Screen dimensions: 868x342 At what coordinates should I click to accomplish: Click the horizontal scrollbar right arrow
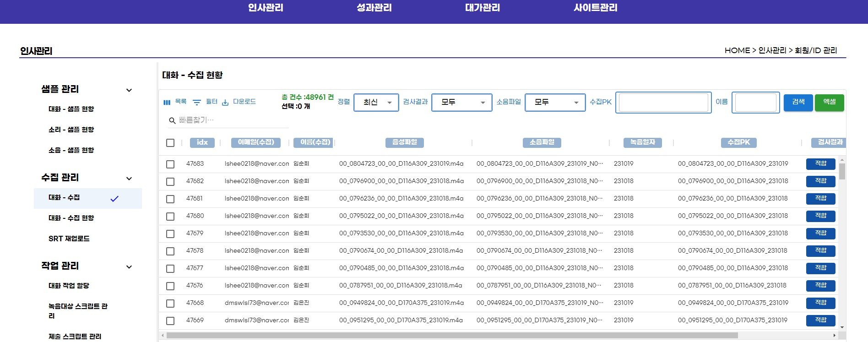pos(834,336)
